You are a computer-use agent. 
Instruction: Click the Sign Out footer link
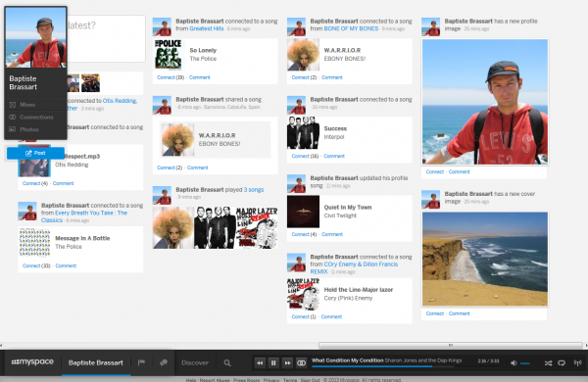click(x=310, y=380)
